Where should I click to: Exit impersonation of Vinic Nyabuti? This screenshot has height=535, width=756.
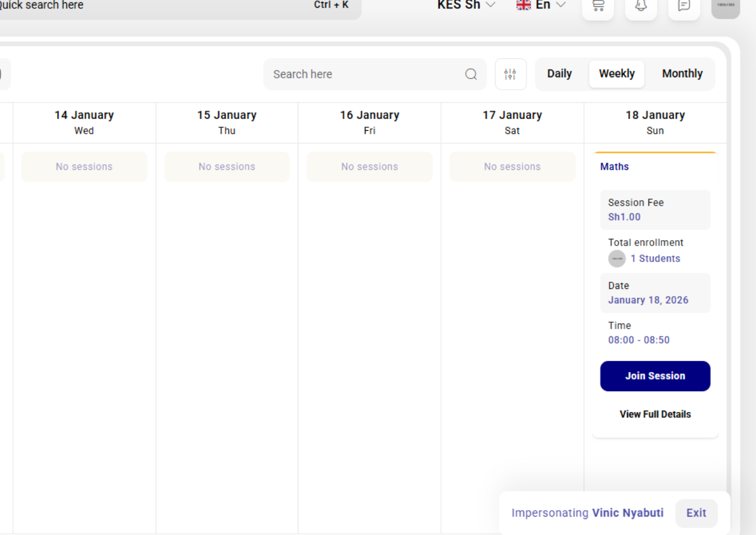point(696,513)
